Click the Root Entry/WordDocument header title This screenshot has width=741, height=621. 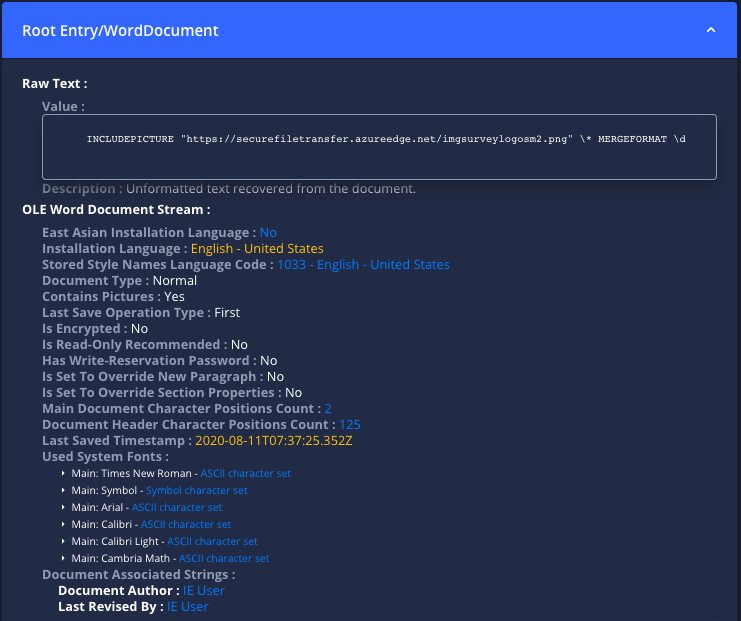(x=120, y=31)
